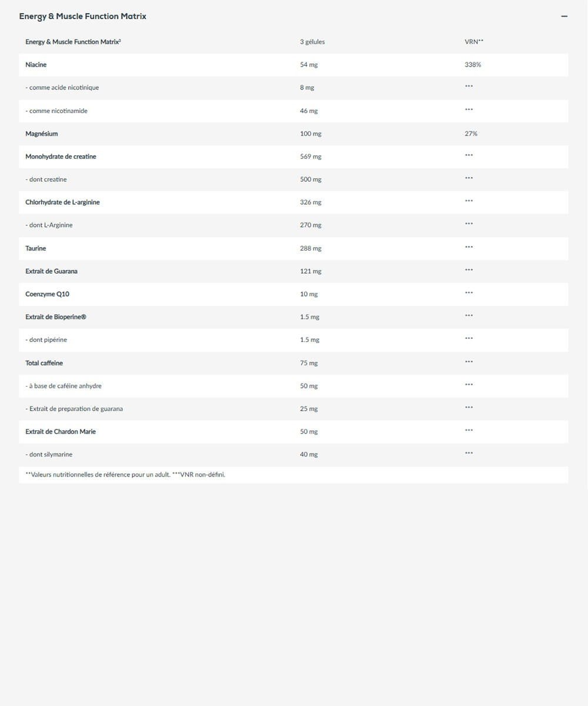Click the VRN** column header
588x706 pixels.
(x=474, y=42)
